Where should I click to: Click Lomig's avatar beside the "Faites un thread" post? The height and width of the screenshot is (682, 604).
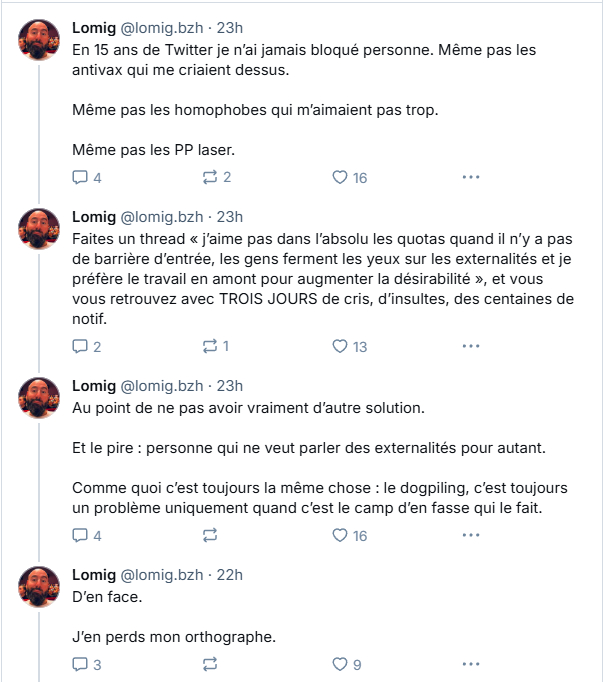[x=39, y=228]
